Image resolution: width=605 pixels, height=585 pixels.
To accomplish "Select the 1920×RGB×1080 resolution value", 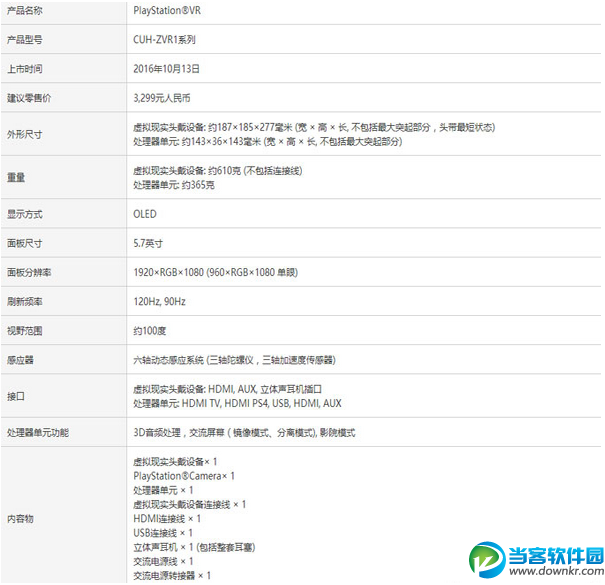I will click(216, 272).
